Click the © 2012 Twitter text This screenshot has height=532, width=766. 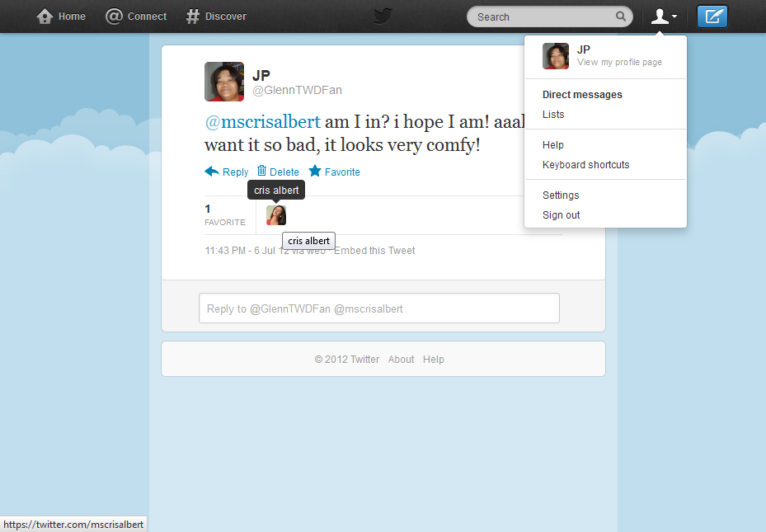tap(347, 360)
